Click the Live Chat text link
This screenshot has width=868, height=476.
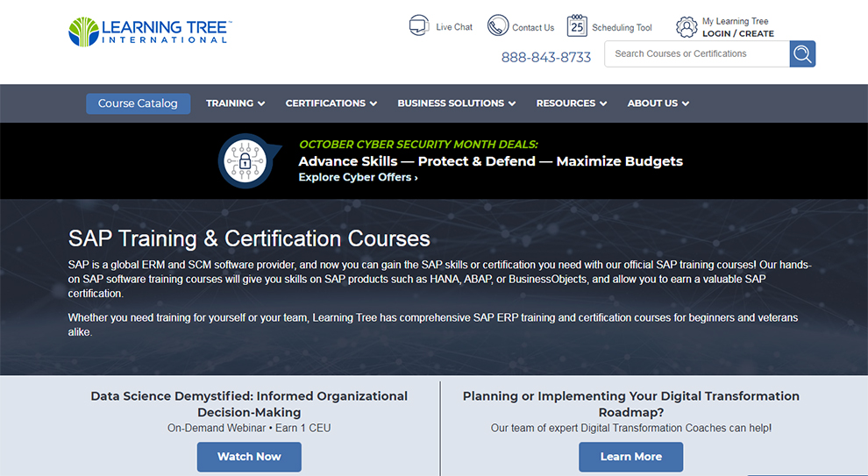point(454,27)
